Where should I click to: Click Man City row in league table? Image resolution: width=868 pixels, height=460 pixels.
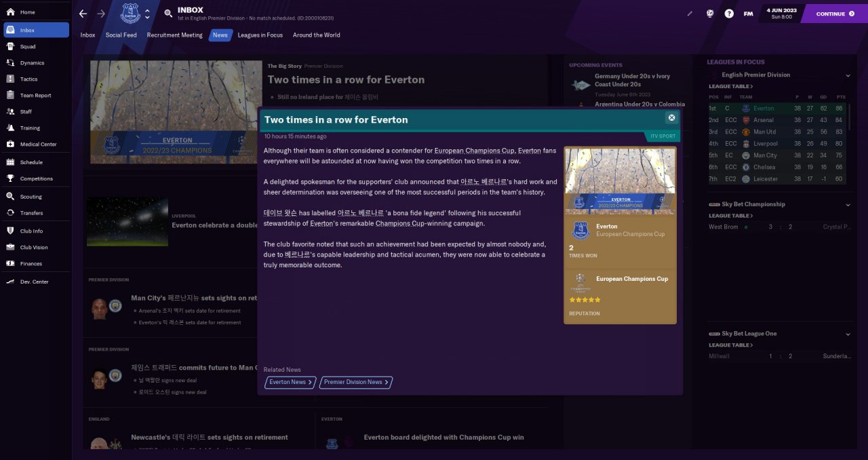click(778, 155)
